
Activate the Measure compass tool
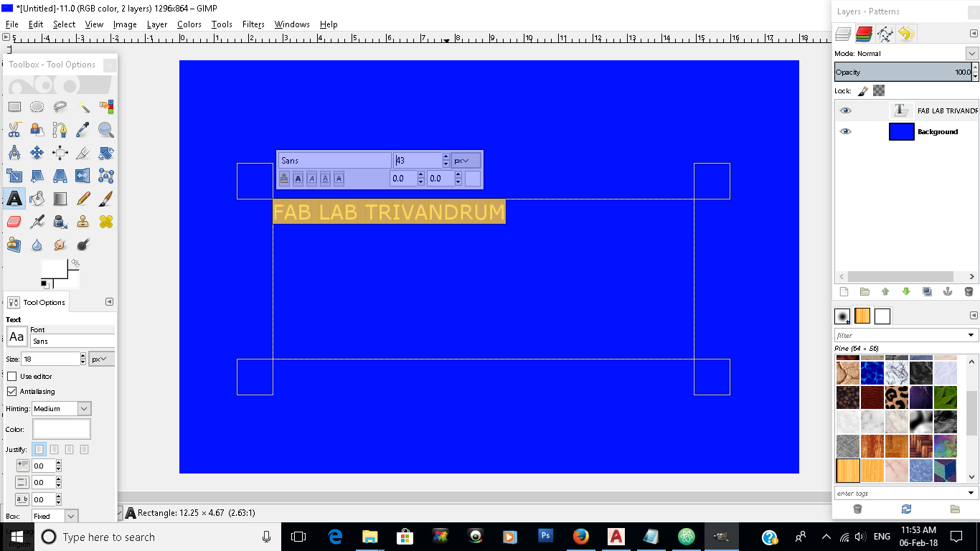point(14,153)
